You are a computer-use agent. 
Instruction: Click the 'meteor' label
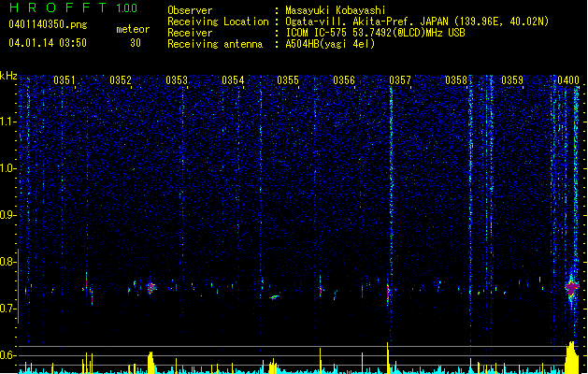tap(133, 29)
